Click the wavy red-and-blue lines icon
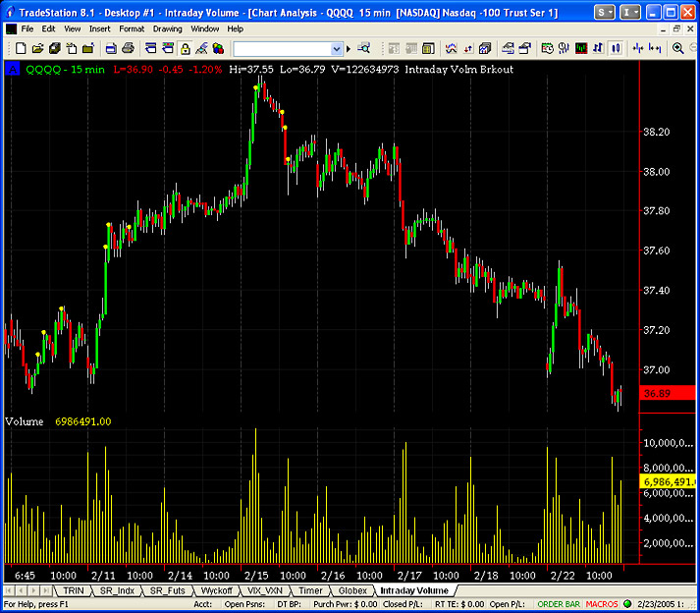The image size is (700, 613). coord(452,48)
